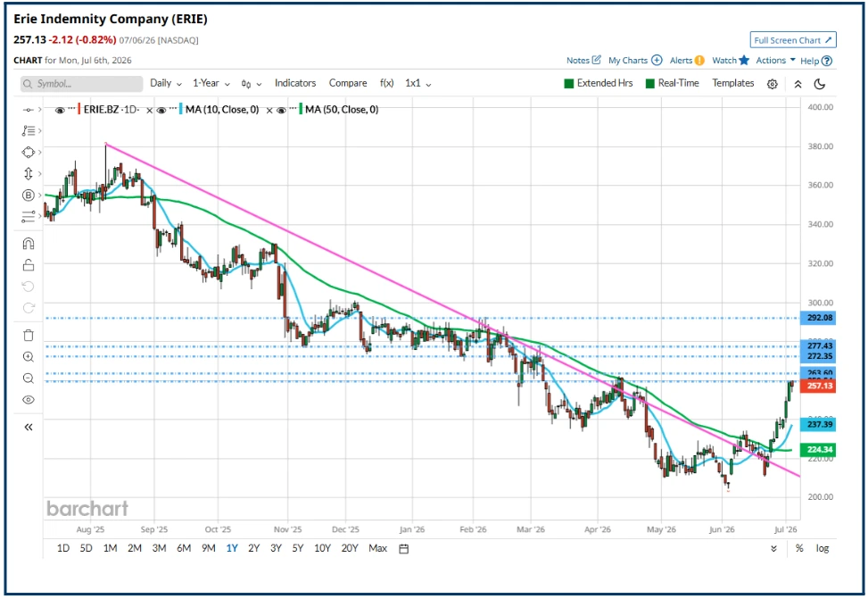Viewport: 868px width, 599px height.
Task: Select the 5D range tab
Action: click(87, 548)
